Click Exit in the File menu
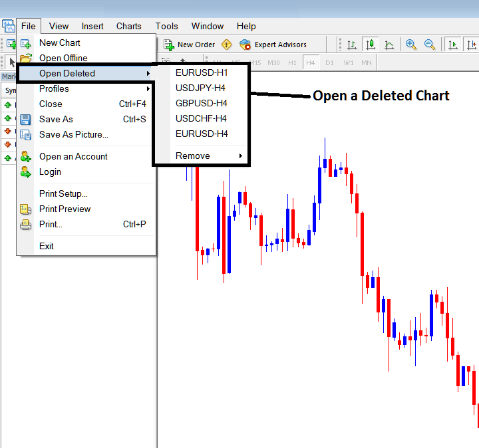The height and width of the screenshot is (448, 479). pyautogui.click(x=47, y=246)
